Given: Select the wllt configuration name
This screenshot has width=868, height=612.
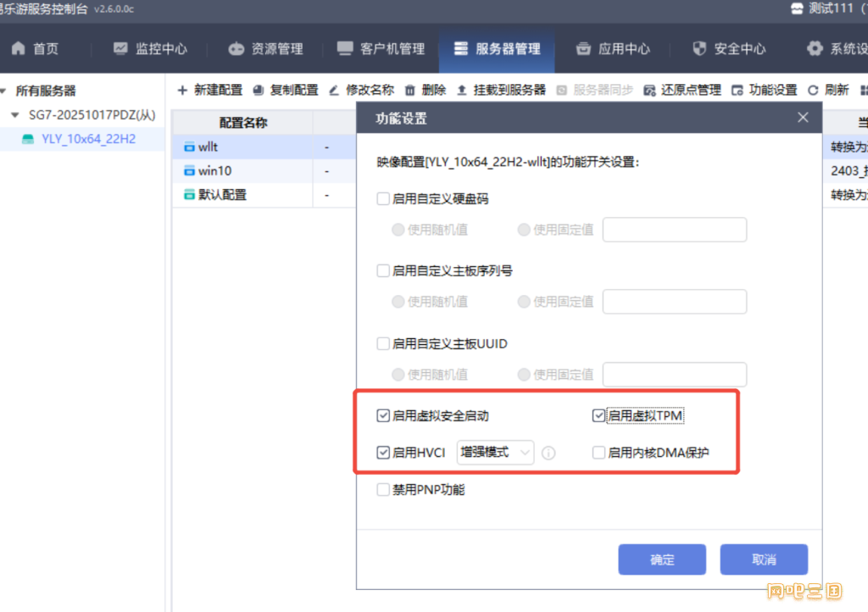Looking at the screenshot, I should pos(208,147).
